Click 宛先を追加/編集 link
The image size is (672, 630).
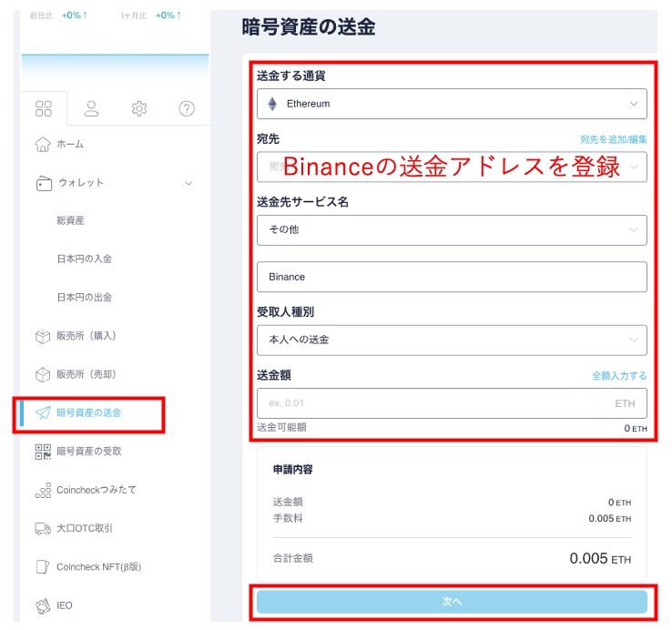[614, 139]
